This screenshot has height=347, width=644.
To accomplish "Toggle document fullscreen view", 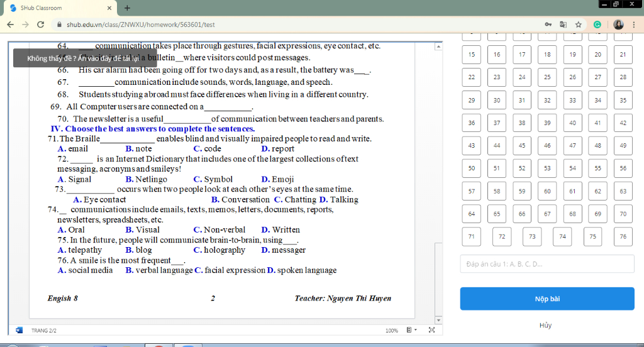I will [431, 330].
